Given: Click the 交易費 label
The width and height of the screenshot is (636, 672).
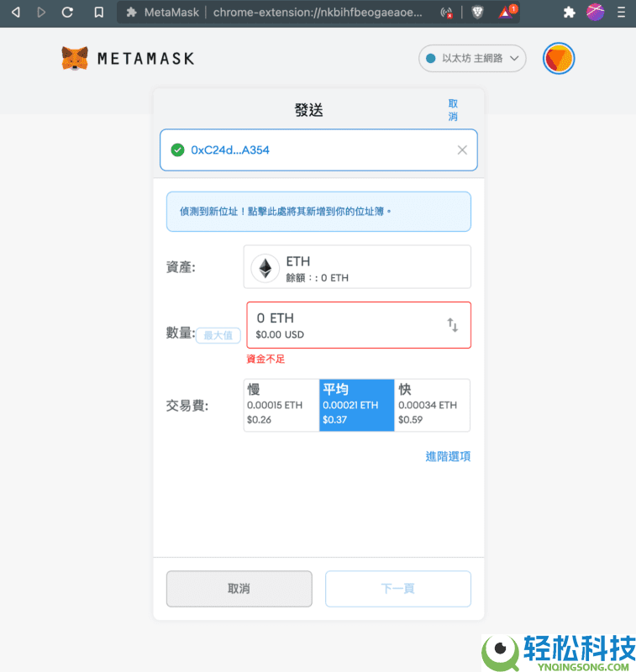Looking at the screenshot, I should [187, 406].
